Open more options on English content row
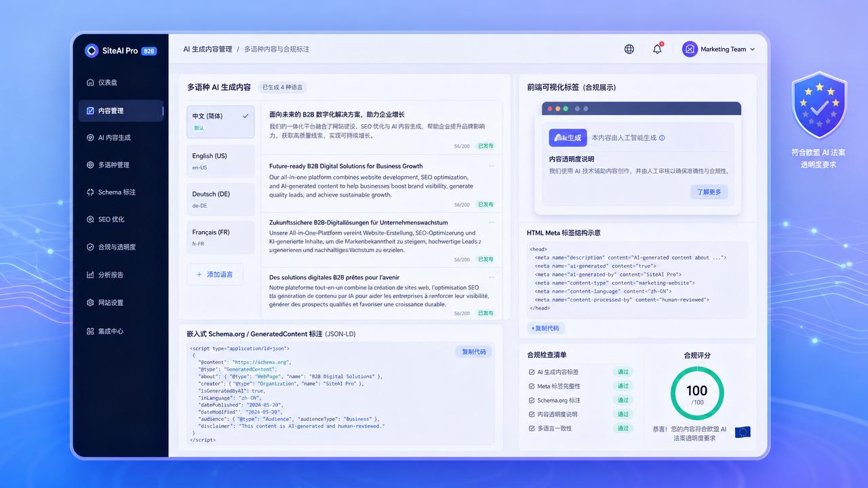 [x=492, y=165]
